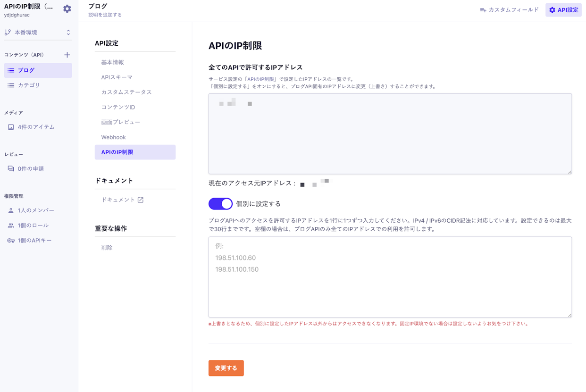
Task: Toggle the 個別に設定する switch
Action: tap(220, 204)
